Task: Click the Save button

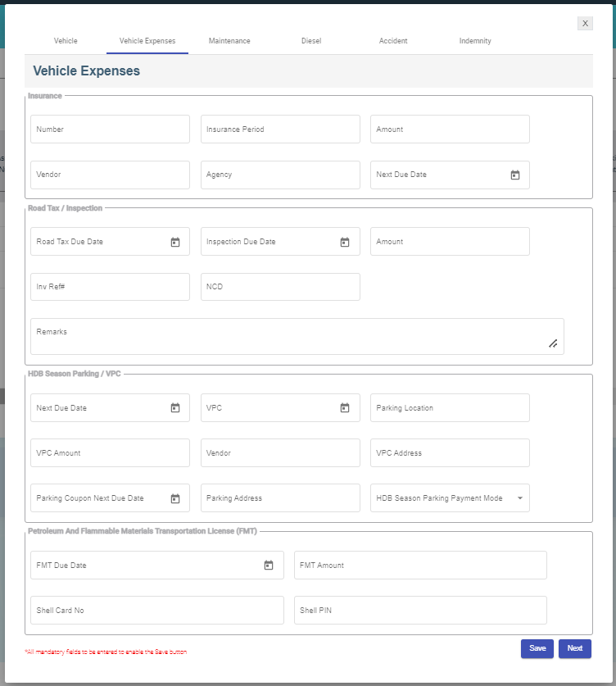Action: point(537,648)
